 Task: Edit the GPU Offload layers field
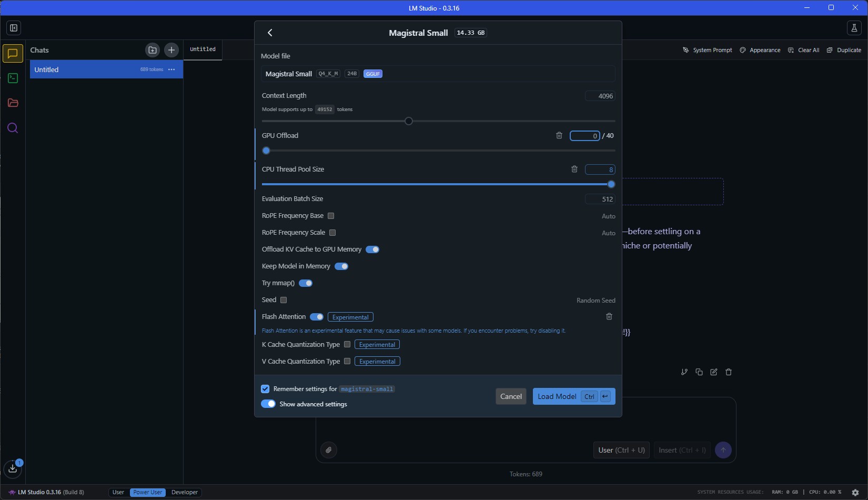(585, 136)
